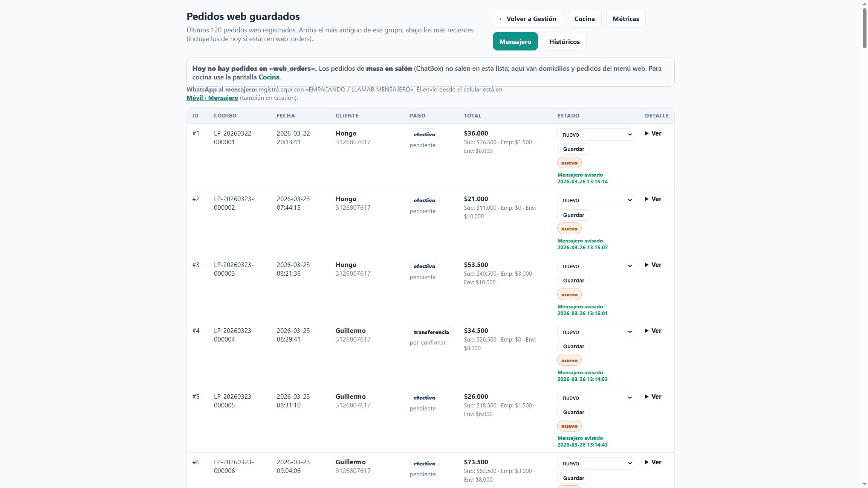Open Históricos orders view

tap(564, 41)
